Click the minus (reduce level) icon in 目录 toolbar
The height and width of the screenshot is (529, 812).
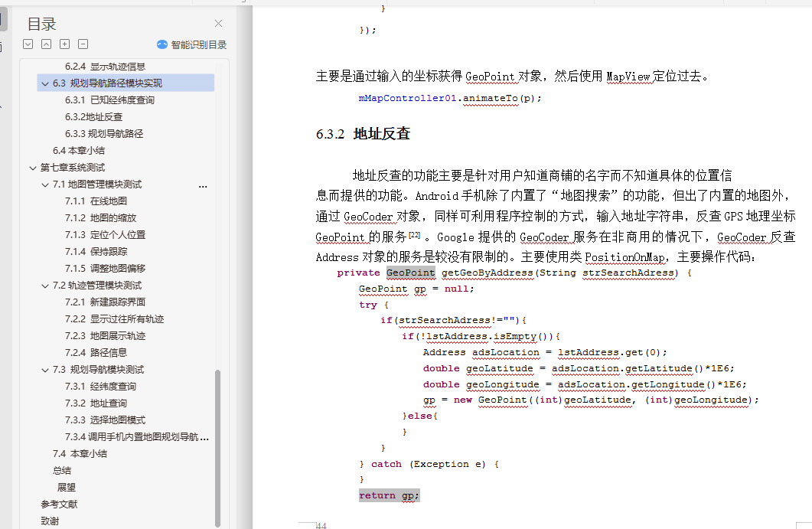(83, 44)
